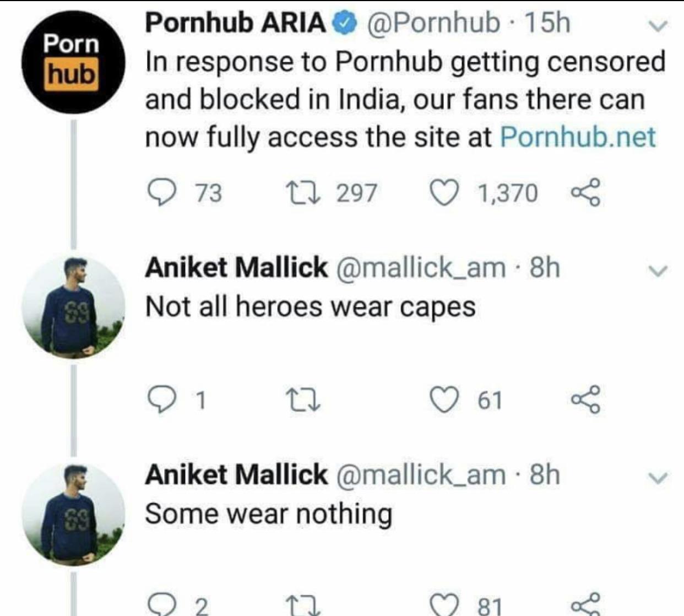The width and height of the screenshot is (684, 616).
Task: Reply to "Not all heroes wear capes"
Action: pyautogui.click(x=160, y=401)
